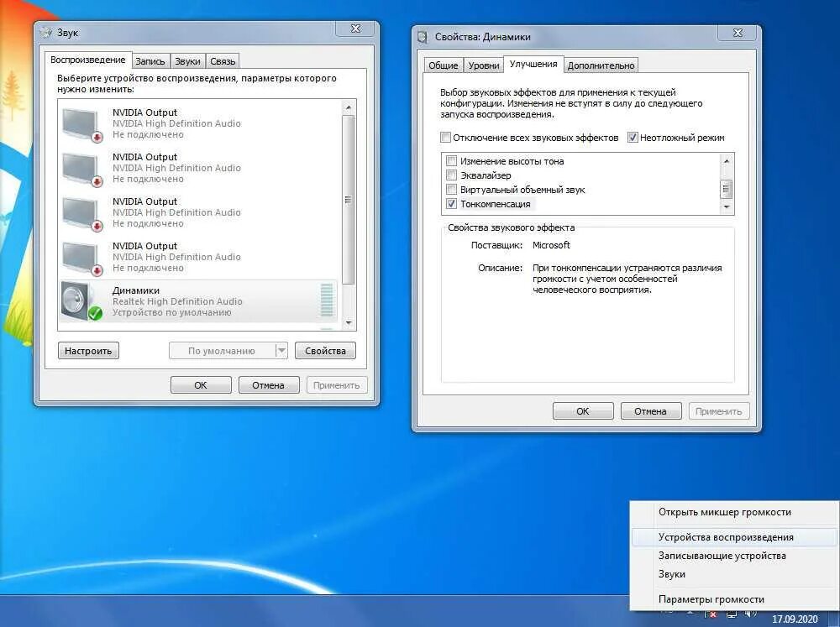The image size is (840, 627).
Task: Click the topmost NVIDIA Output monitor icon
Action: [82, 124]
